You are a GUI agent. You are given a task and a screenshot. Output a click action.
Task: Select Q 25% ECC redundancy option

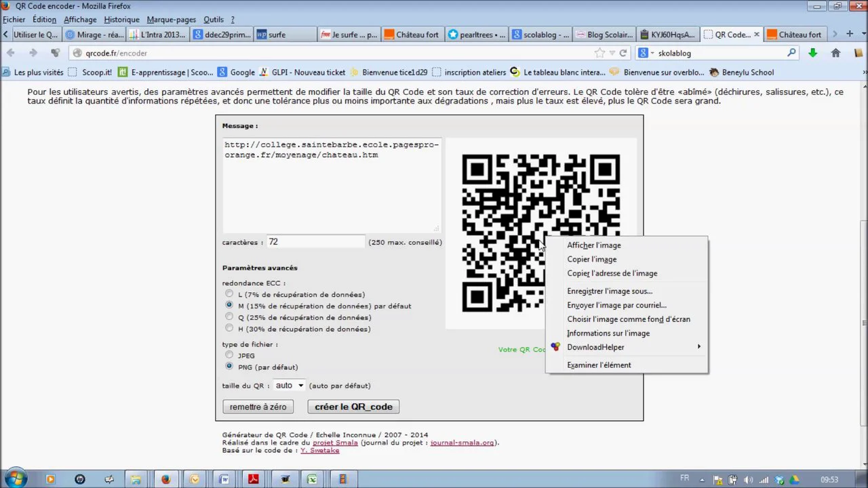(x=229, y=317)
